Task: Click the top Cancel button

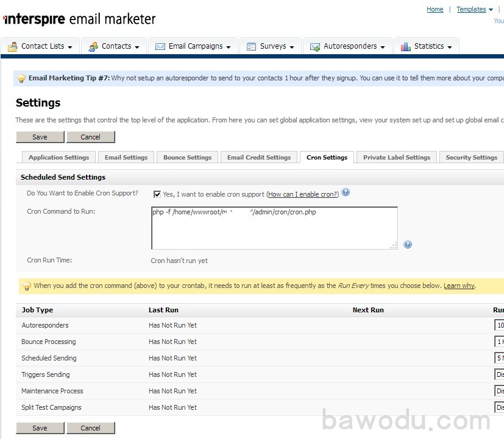Action: 91,137
